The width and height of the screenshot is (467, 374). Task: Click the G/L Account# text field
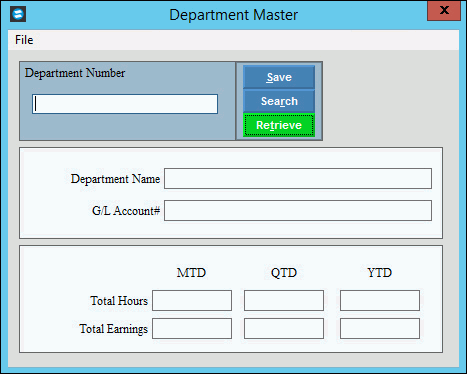pos(298,211)
